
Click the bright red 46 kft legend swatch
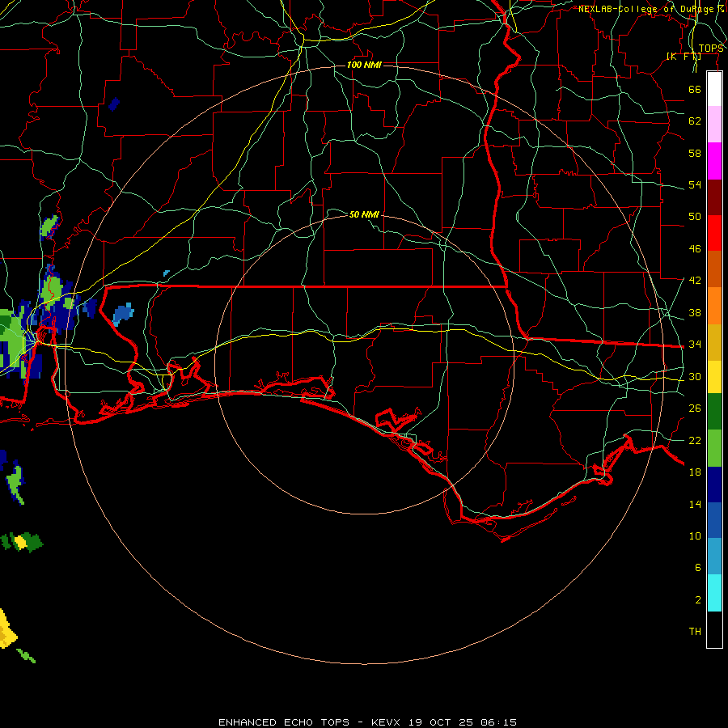tap(714, 233)
